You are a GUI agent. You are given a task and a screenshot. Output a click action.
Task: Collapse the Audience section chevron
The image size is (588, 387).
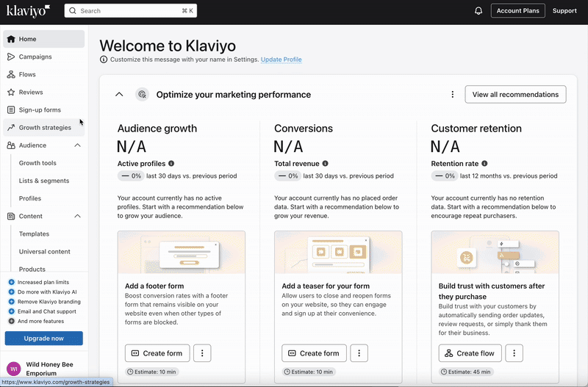78,145
